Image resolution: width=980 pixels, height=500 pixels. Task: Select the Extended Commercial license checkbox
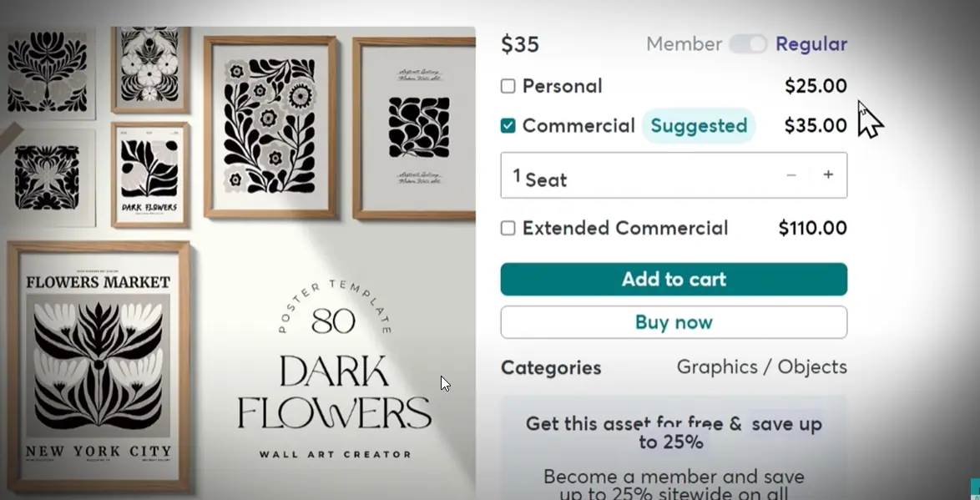tap(508, 228)
